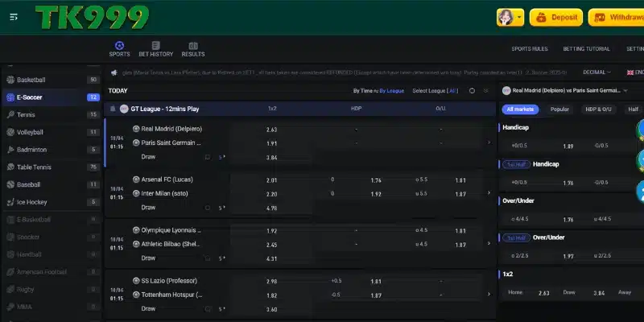Click the Volleyball icon
The height and width of the screenshot is (322, 644).
click(10, 132)
